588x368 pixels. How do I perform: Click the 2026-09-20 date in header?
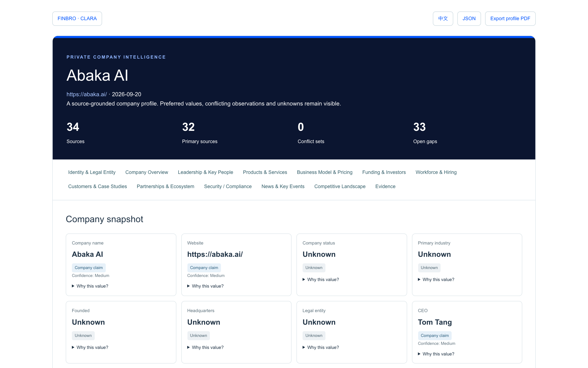[127, 94]
